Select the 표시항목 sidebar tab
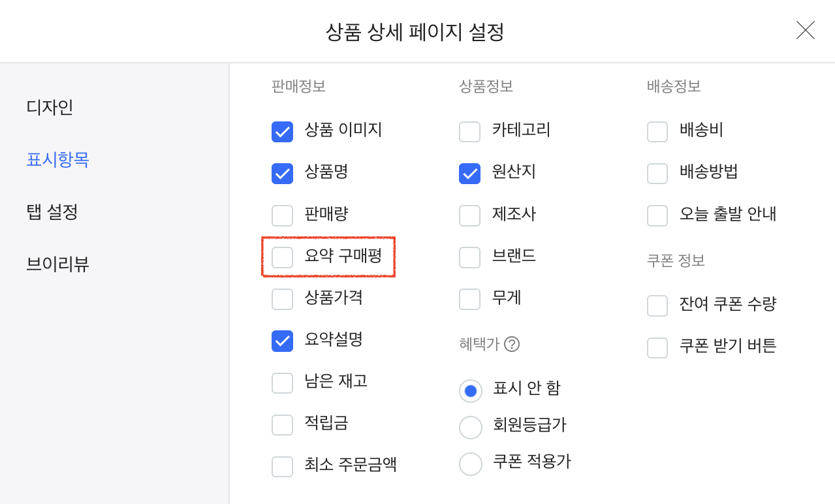The height and width of the screenshot is (504, 835). coord(57,159)
